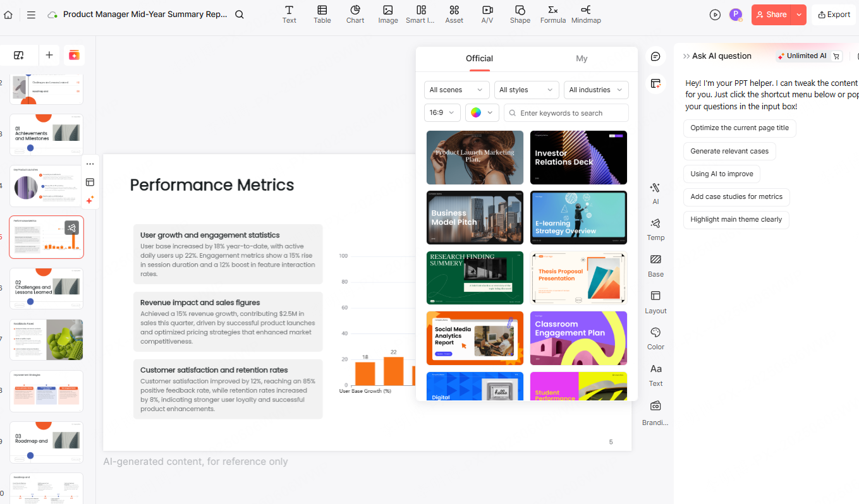Insert a Formula
This screenshot has height=504, width=859.
(x=552, y=15)
